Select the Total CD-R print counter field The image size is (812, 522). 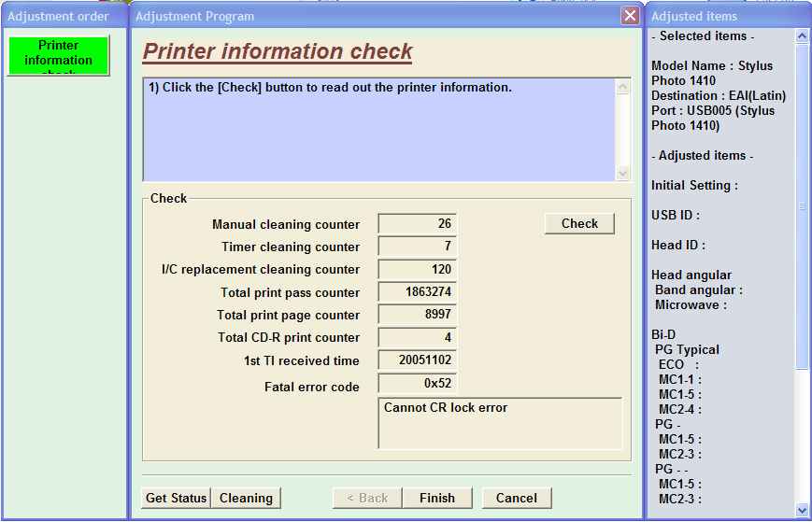coord(418,337)
